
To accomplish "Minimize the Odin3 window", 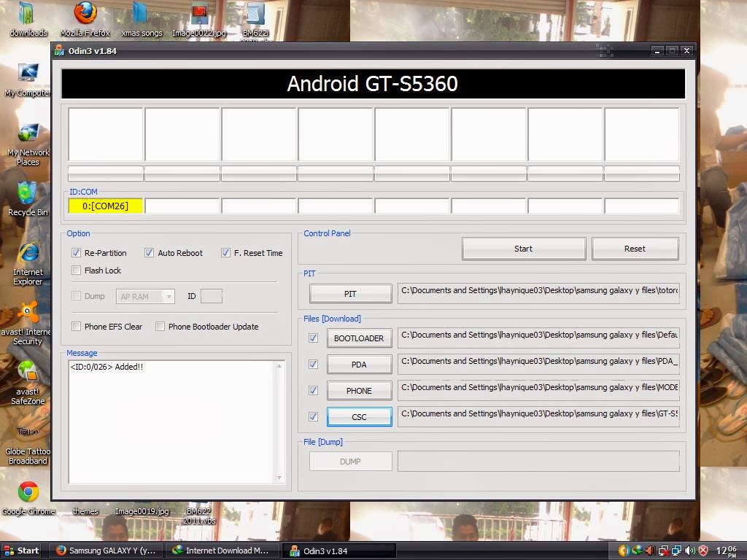I will 657,50.
